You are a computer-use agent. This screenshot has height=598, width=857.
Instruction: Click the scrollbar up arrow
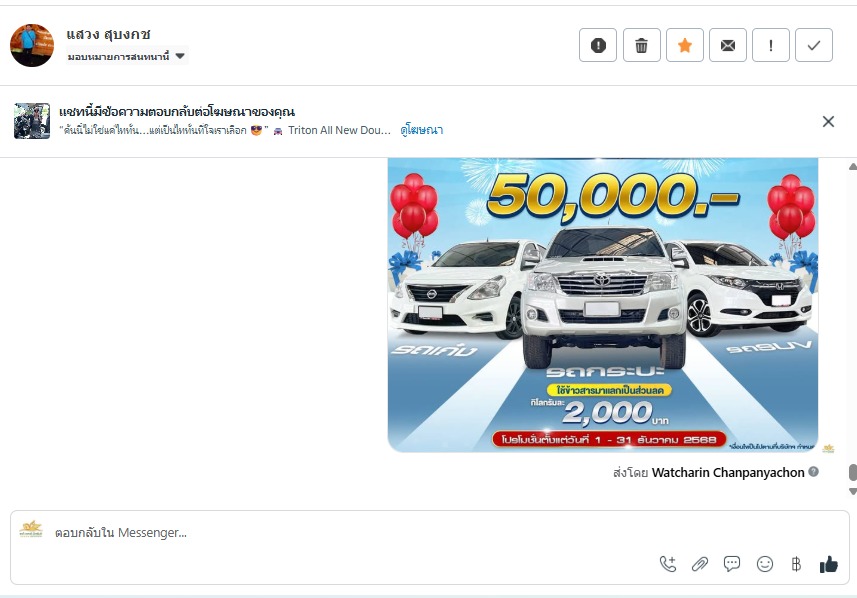tap(853, 166)
